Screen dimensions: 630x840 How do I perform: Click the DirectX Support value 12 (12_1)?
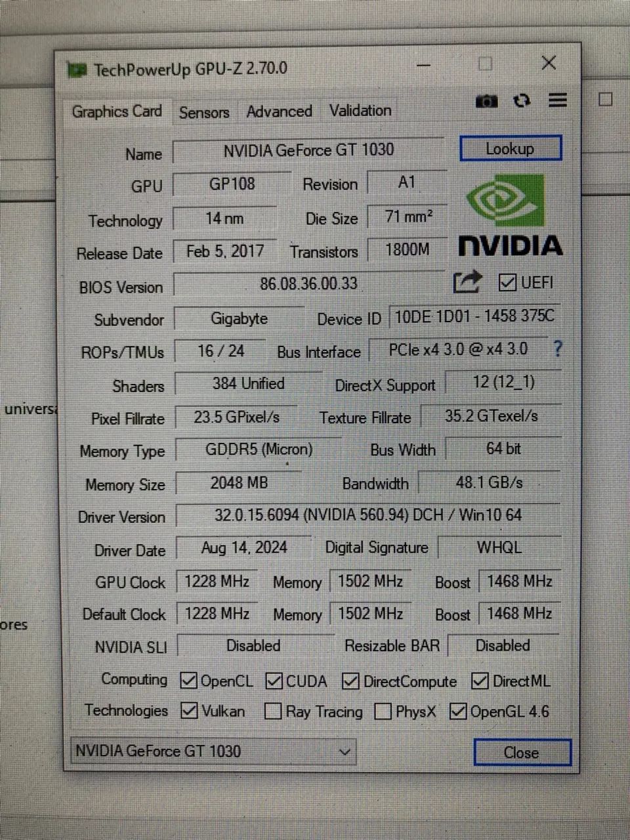pyautogui.click(x=503, y=382)
